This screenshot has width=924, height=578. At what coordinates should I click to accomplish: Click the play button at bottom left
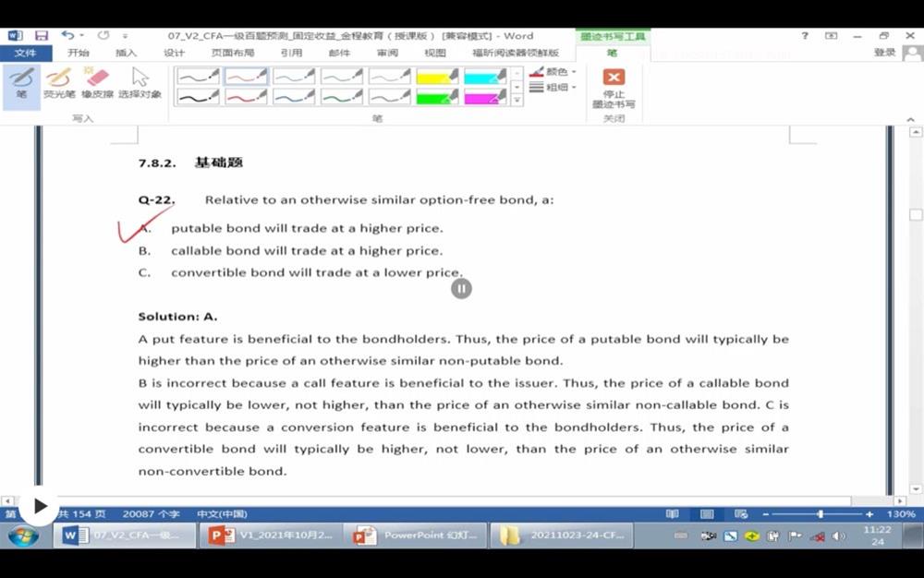(39, 506)
